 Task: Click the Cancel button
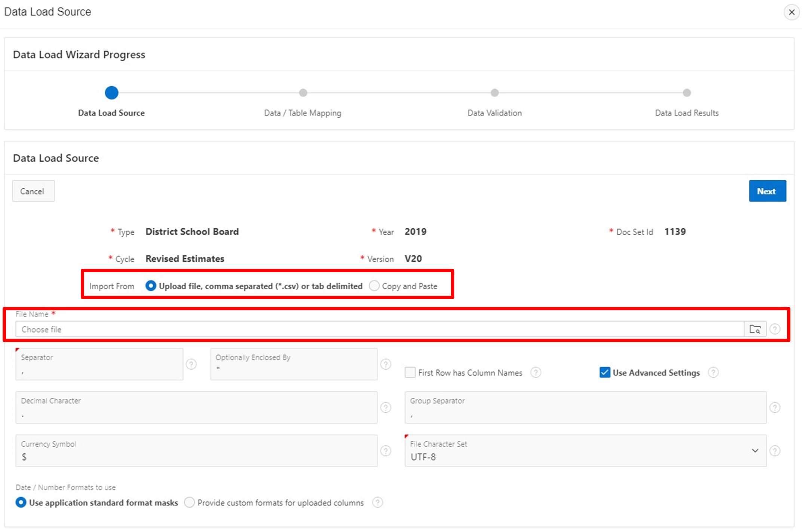click(33, 191)
